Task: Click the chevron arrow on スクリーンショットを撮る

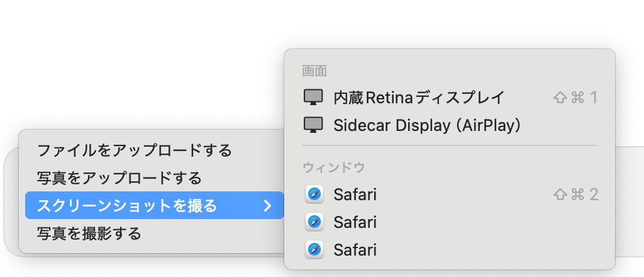Action: pyautogui.click(x=267, y=206)
